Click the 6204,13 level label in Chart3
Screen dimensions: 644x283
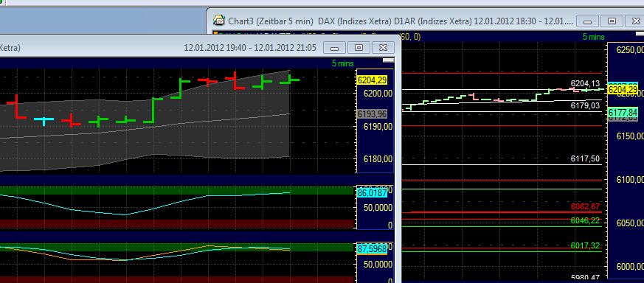coord(585,84)
